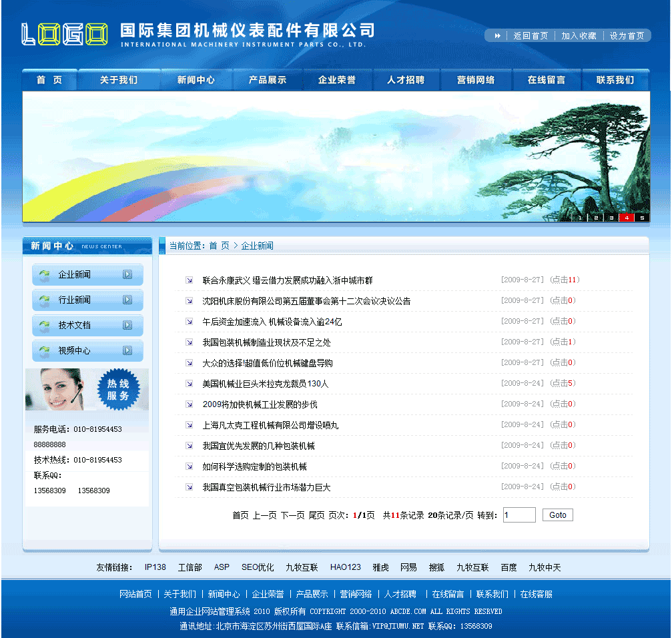Click arrow icon beside 上海凡太克工程机械 item
This screenshot has height=638, width=672.
[x=189, y=424]
